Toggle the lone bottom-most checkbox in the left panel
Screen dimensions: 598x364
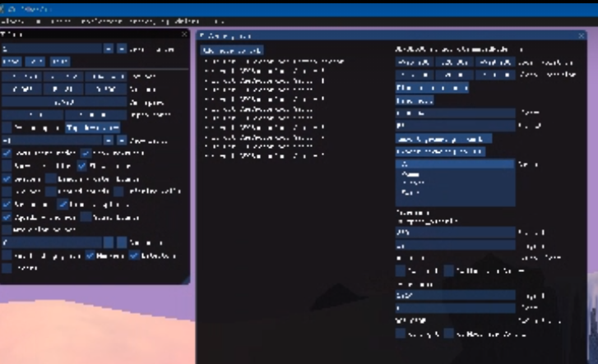(x=7, y=268)
